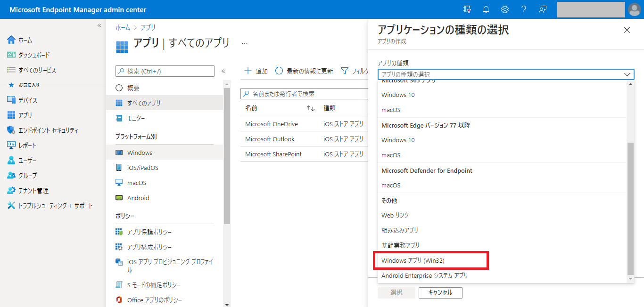Choose Windows 10 under Microsoft 365 apps
Viewport: 644px width, 307px height.
click(x=503, y=95)
